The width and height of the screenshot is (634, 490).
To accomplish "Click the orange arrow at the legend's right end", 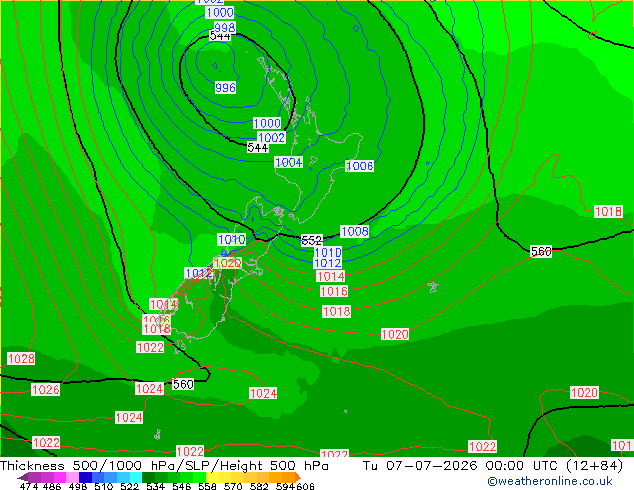I will coord(297,477).
